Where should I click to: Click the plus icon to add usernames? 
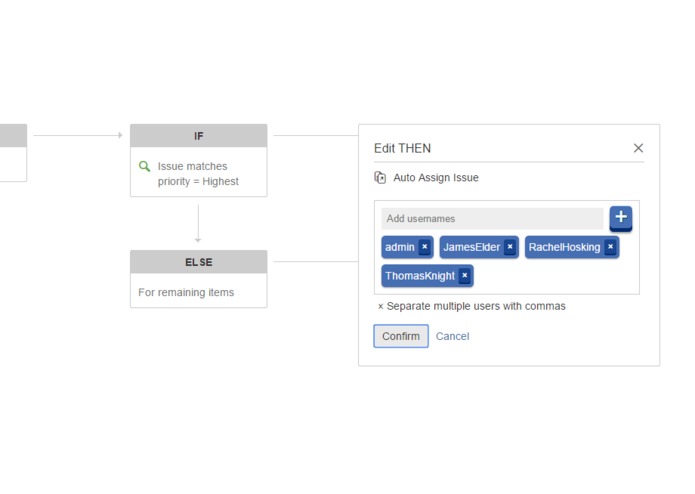pos(621,218)
